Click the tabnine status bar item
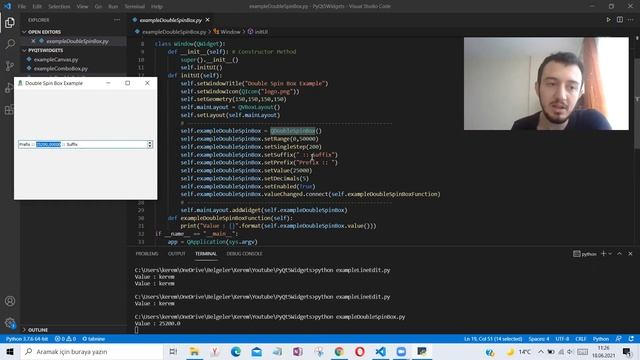The width and height of the screenshot is (640, 360). click(x=93, y=339)
